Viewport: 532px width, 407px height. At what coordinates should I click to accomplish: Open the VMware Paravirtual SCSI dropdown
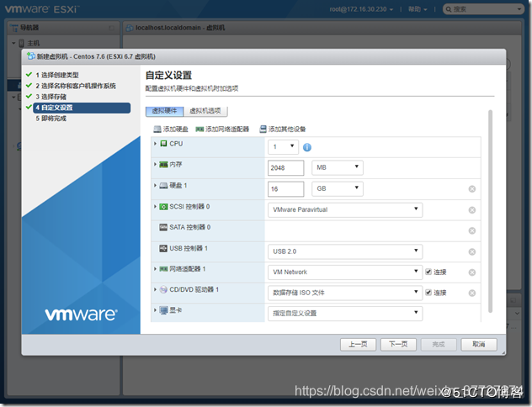coord(345,209)
